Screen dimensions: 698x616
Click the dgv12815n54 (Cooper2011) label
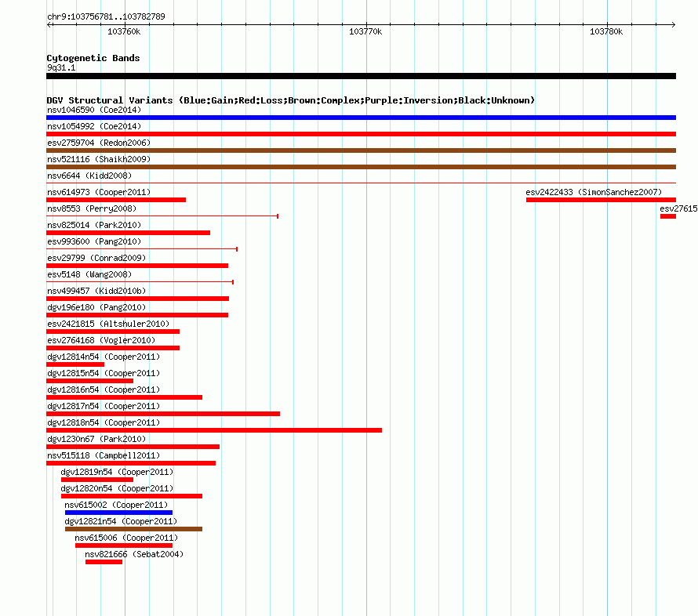pos(104,373)
